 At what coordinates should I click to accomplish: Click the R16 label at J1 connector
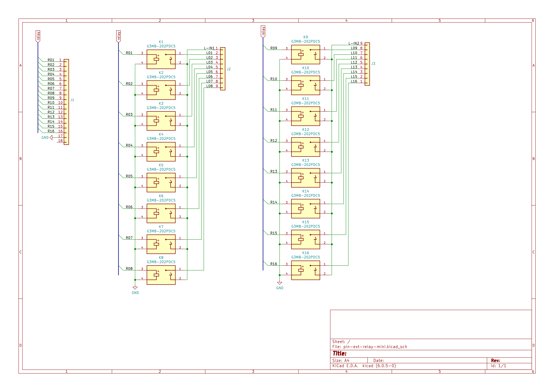51,131
